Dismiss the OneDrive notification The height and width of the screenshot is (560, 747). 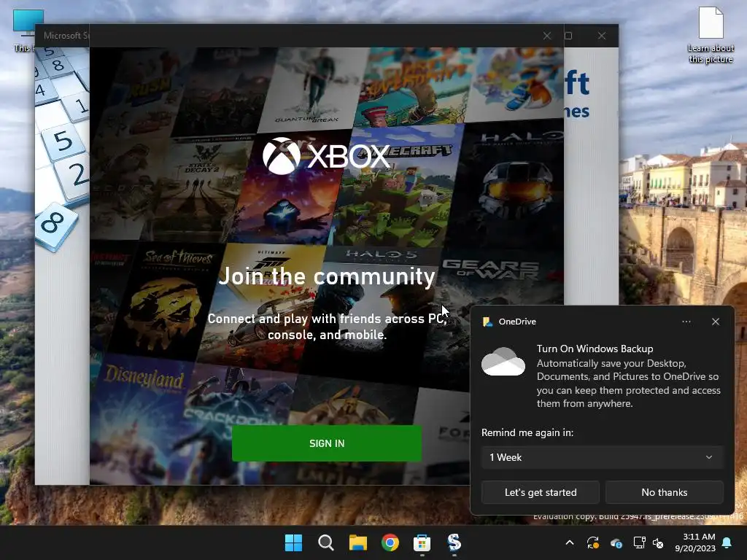click(x=716, y=322)
